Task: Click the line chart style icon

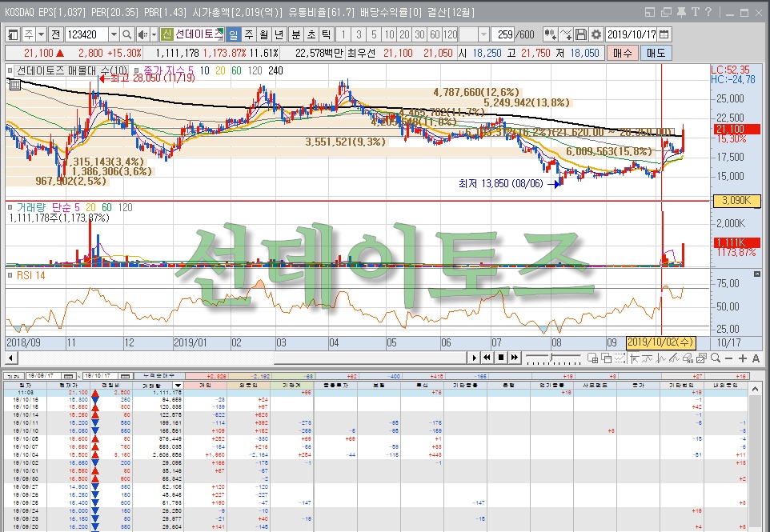Action: point(648,358)
